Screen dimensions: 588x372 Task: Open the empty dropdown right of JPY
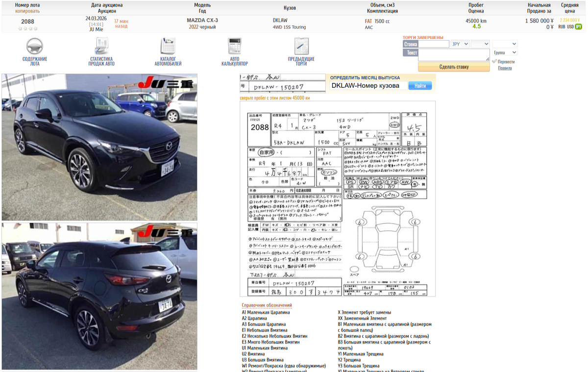tap(480, 44)
